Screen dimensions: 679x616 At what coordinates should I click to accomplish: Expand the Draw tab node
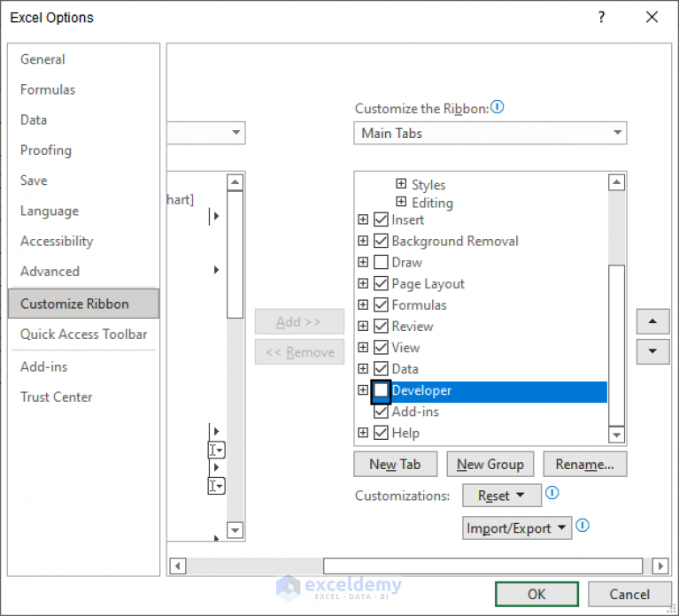363,262
